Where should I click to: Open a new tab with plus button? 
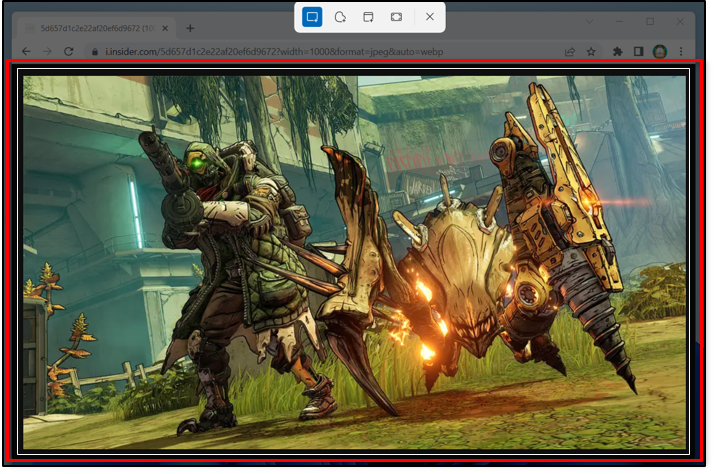click(x=190, y=28)
